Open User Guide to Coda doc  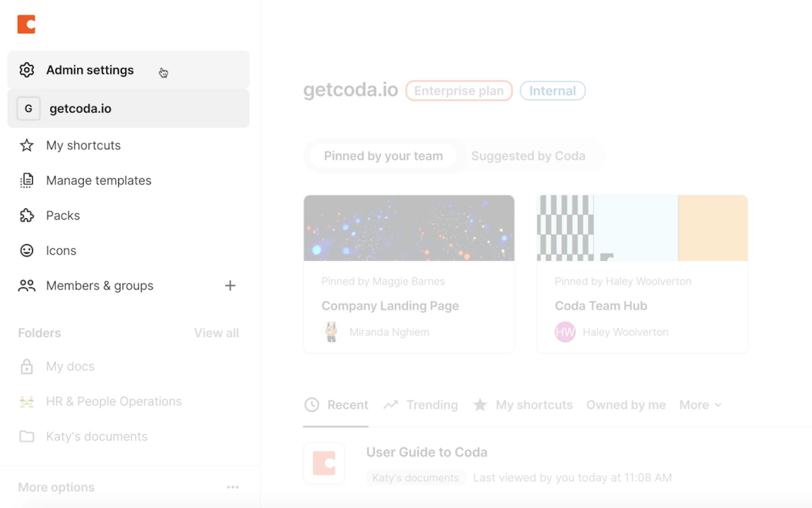point(427,452)
